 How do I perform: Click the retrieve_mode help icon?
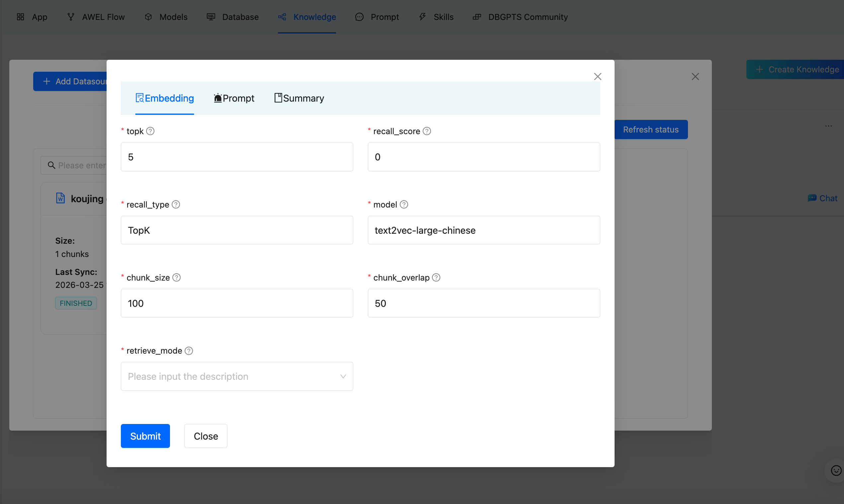[x=189, y=351]
